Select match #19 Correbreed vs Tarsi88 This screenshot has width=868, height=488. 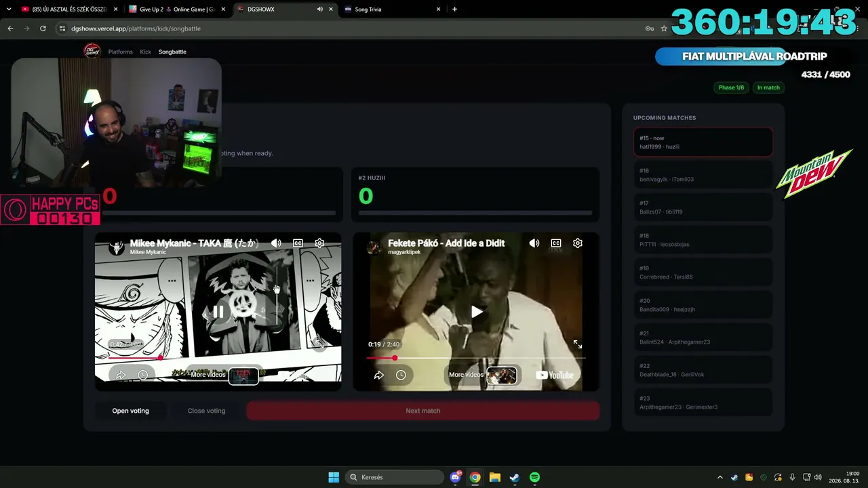coord(703,272)
